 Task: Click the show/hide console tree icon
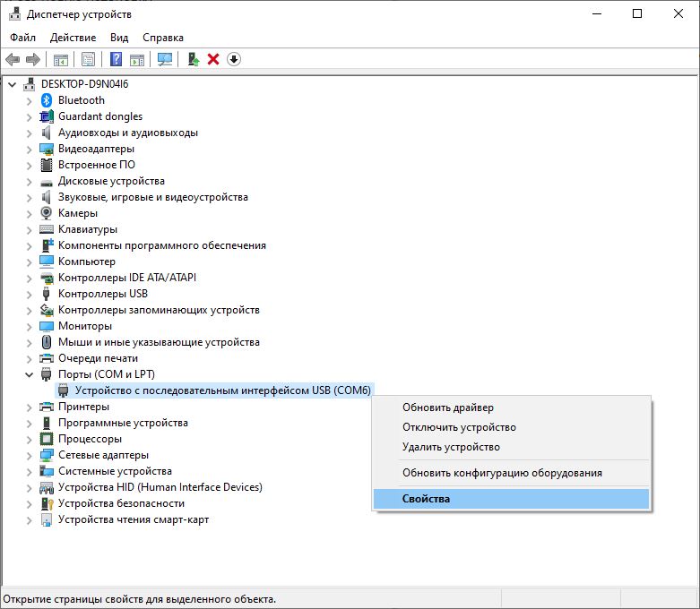[x=61, y=59]
